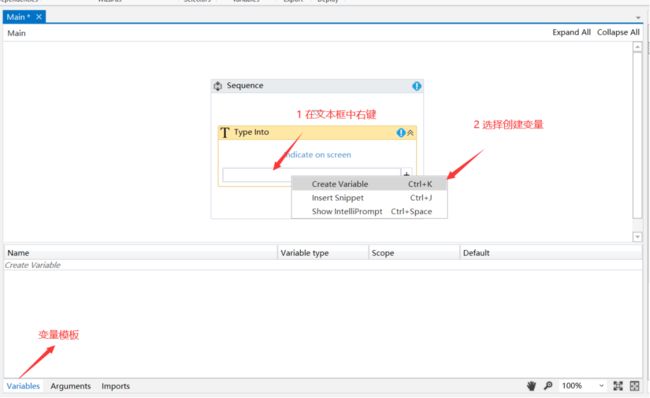This screenshot has height=398, width=650.
Task: Show the Type Into validation warning icon
Action: (x=401, y=133)
